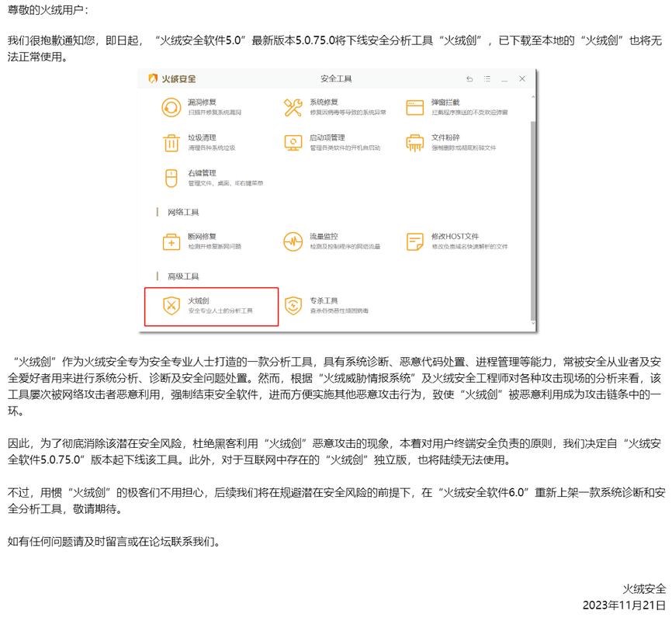This screenshot has height=621, width=672.
Task: Click the 垃圾清理 trash can icon
Action: click(171, 143)
